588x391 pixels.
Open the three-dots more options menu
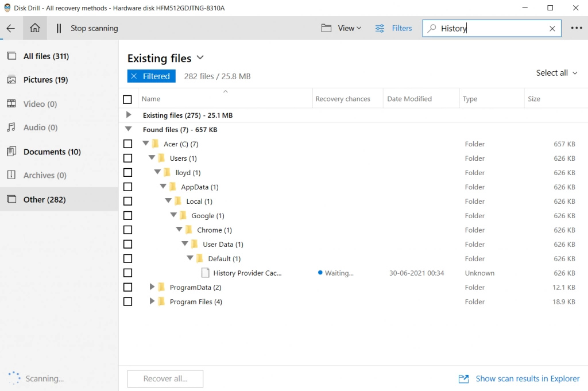pyautogui.click(x=577, y=28)
